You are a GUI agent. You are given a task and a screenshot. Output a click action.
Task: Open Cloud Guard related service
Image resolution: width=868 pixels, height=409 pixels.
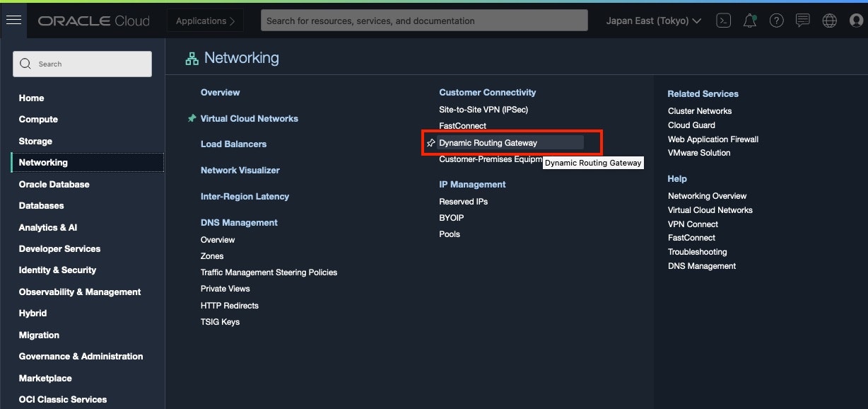[691, 125]
